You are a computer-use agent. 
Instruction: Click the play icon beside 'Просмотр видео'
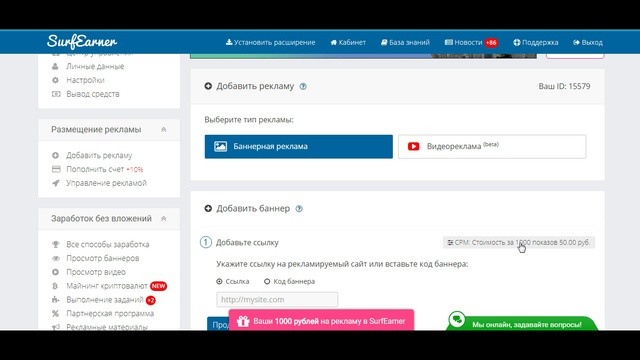pyautogui.click(x=56, y=272)
